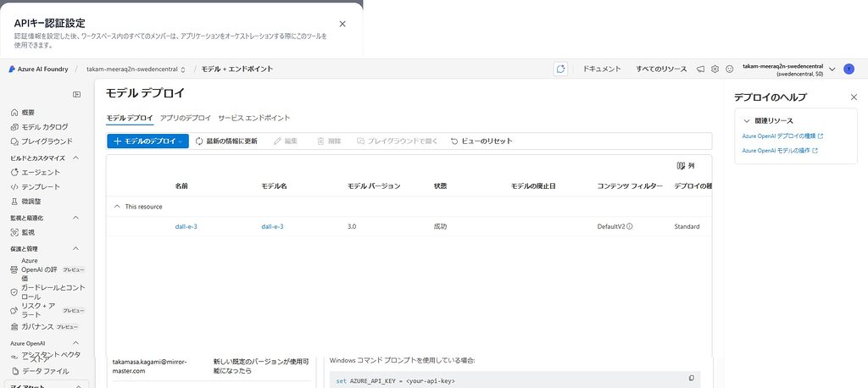Open Azure OpenAI の評価 sidebar item
The height and width of the screenshot is (388, 868).
tap(47, 269)
